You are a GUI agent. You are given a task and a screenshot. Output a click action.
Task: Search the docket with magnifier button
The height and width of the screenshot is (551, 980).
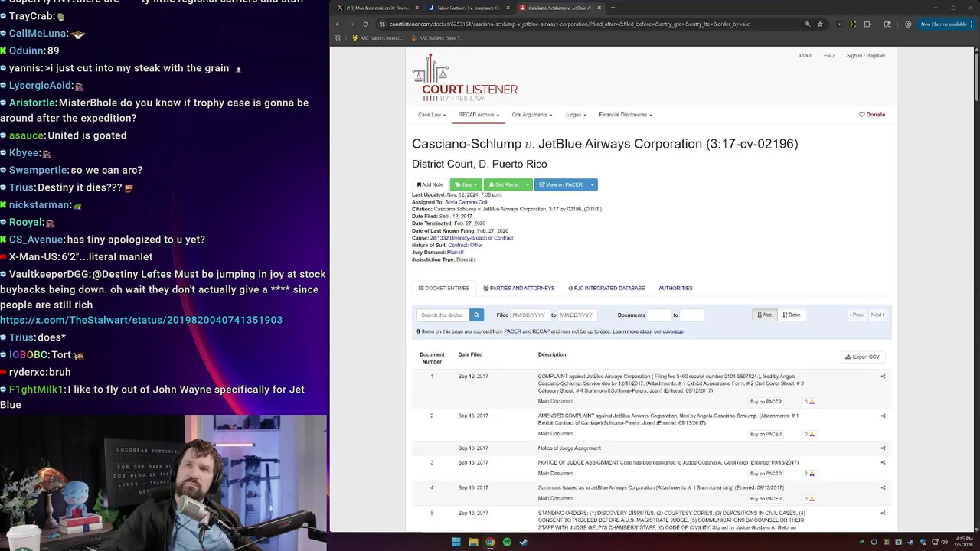476,315
